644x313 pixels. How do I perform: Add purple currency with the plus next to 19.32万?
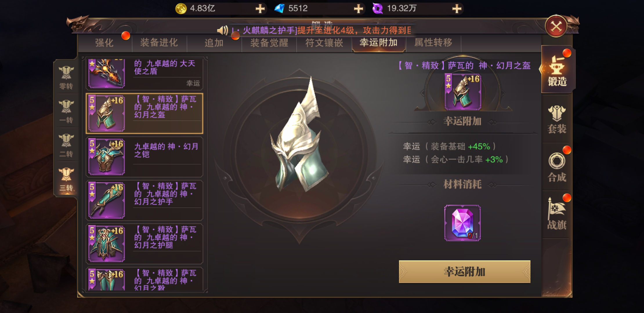tap(457, 9)
